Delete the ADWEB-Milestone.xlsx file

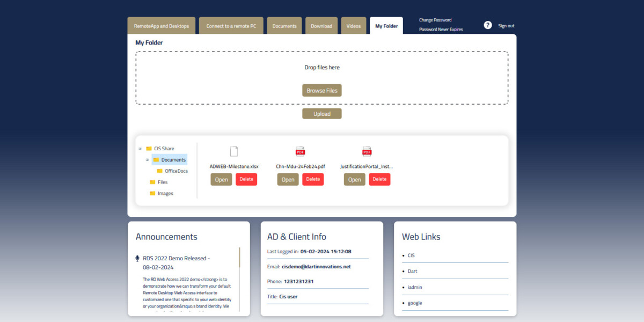[x=246, y=179]
